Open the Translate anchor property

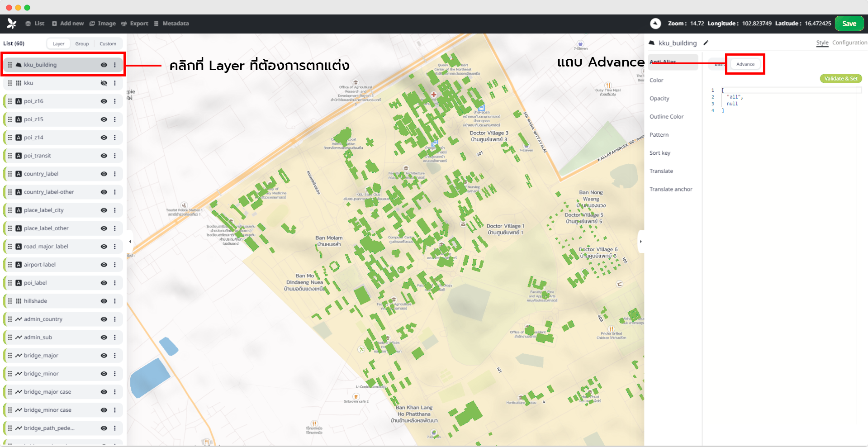pos(671,189)
